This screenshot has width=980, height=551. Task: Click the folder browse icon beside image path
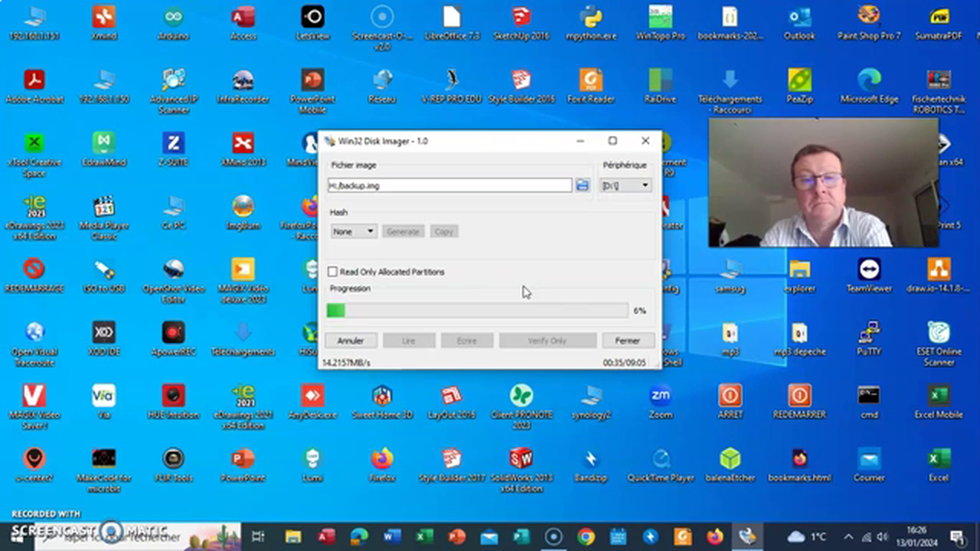(583, 185)
